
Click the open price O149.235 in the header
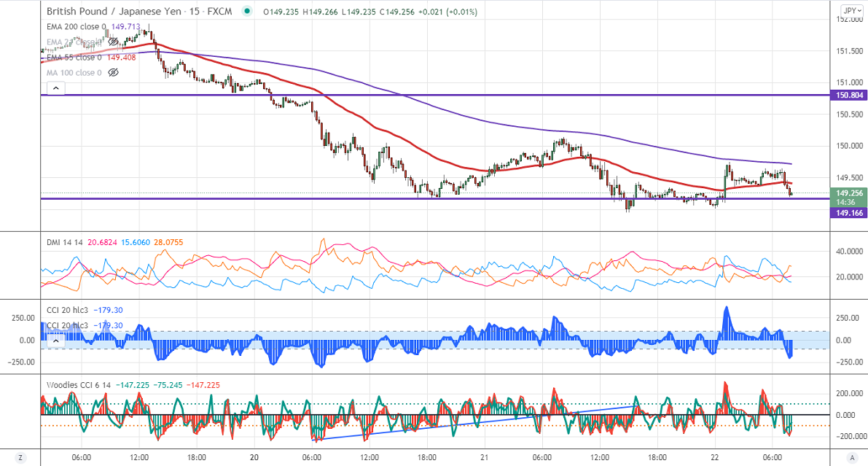(x=281, y=12)
